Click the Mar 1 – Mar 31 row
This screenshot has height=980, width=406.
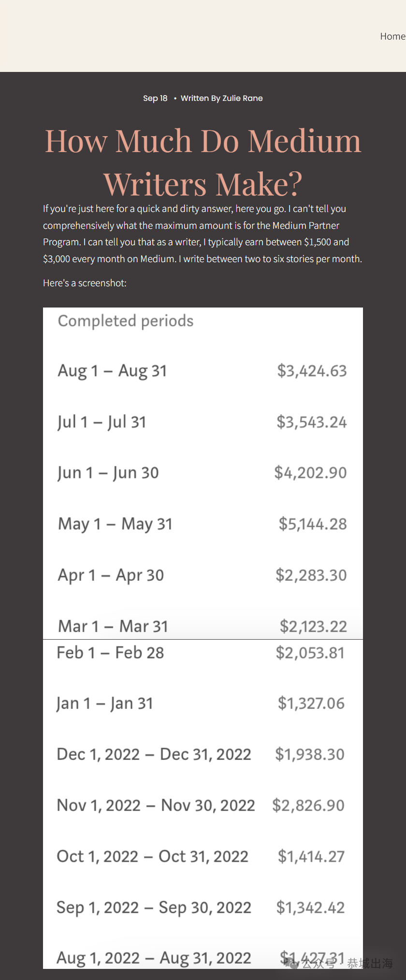click(203, 626)
